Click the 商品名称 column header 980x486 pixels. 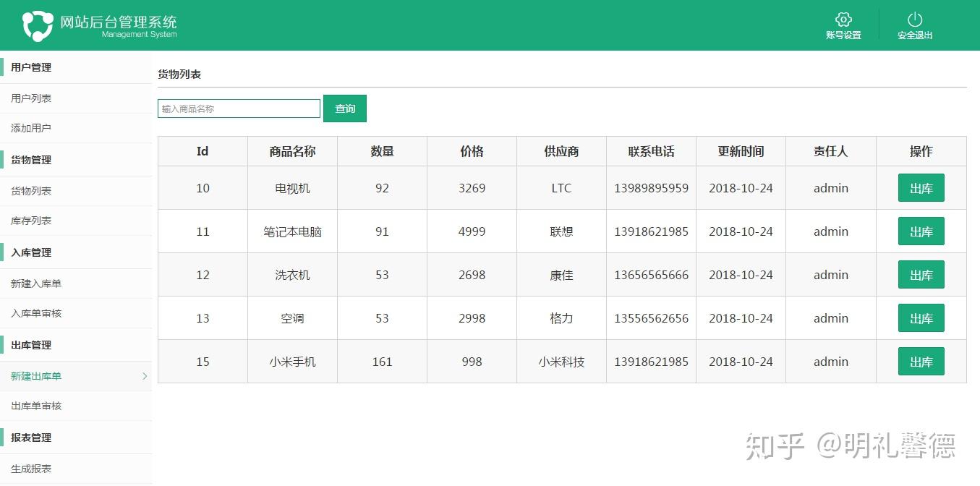292,151
